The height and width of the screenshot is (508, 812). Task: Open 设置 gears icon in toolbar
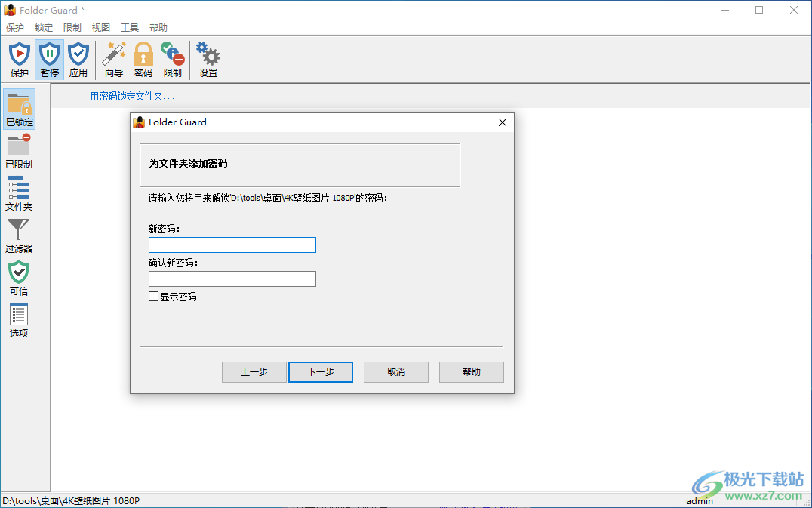pos(208,60)
